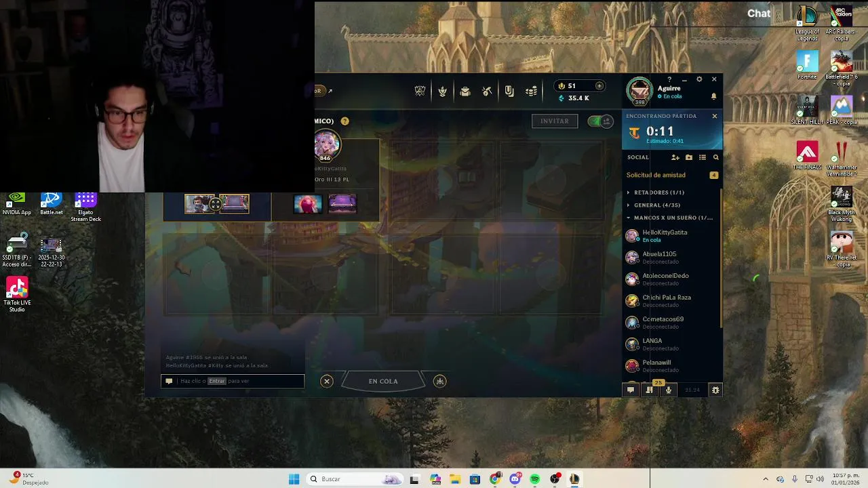Image resolution: width=868 pixels, height=488 pixels.
Task: Open Battle.net desktop shortcut
Action: [51, 204]
